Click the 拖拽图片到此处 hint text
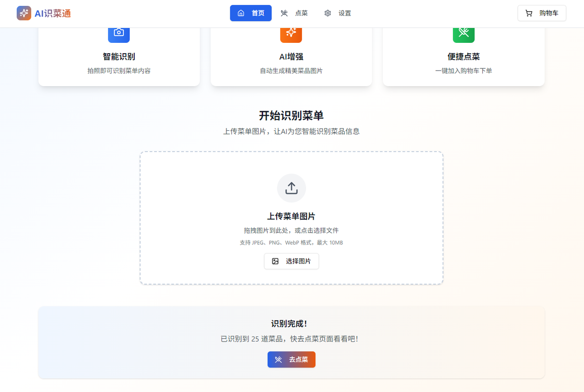584x392 pixels. coord(291,230)
